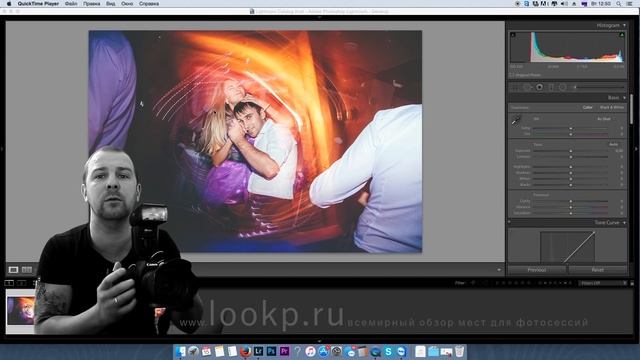Click the Clarity slider handle
The width and height of the screenshot is (640, 360).
point(571,201)
